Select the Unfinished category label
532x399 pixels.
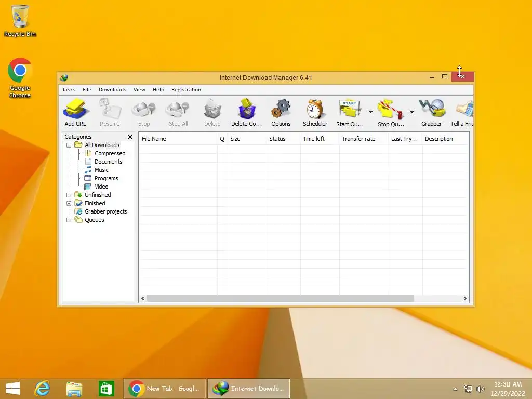tap(98, 195)
